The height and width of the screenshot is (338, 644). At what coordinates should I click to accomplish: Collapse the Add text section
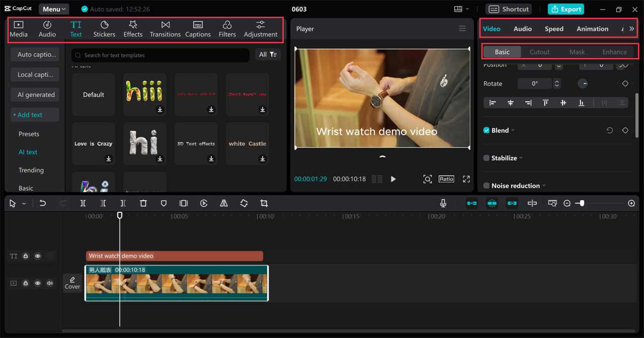(x=35, y=115)
